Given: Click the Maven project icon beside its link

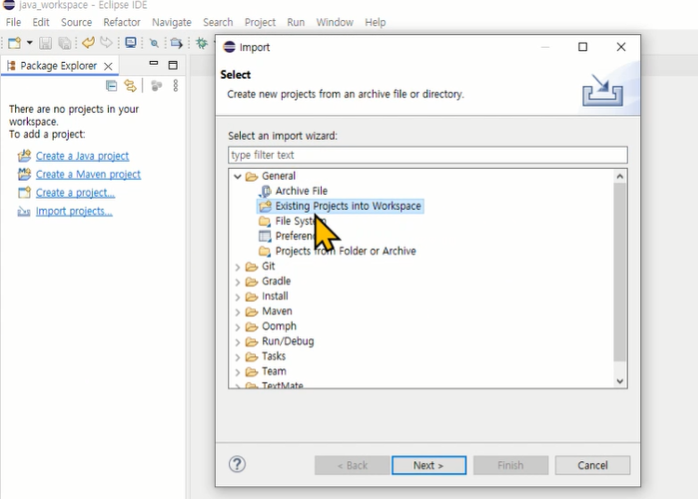Looking at the screenshot, I should click(24, 174).
